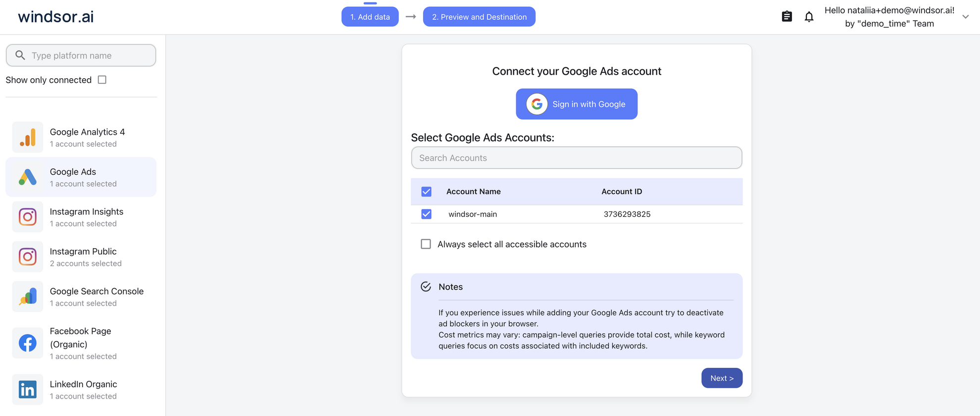Select Google Search Console in sidebar
This screenshot has width=980, height=416.
pyautogui.click(x=81, y=297)
